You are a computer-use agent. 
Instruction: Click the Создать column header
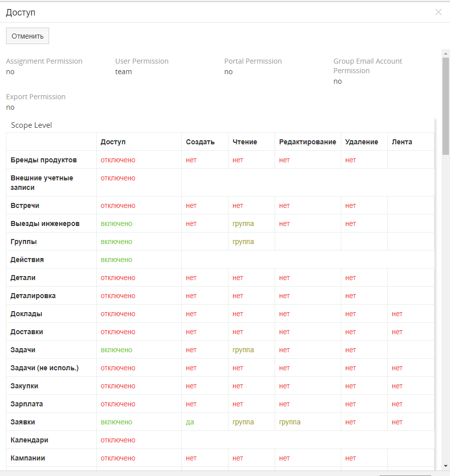200,142
